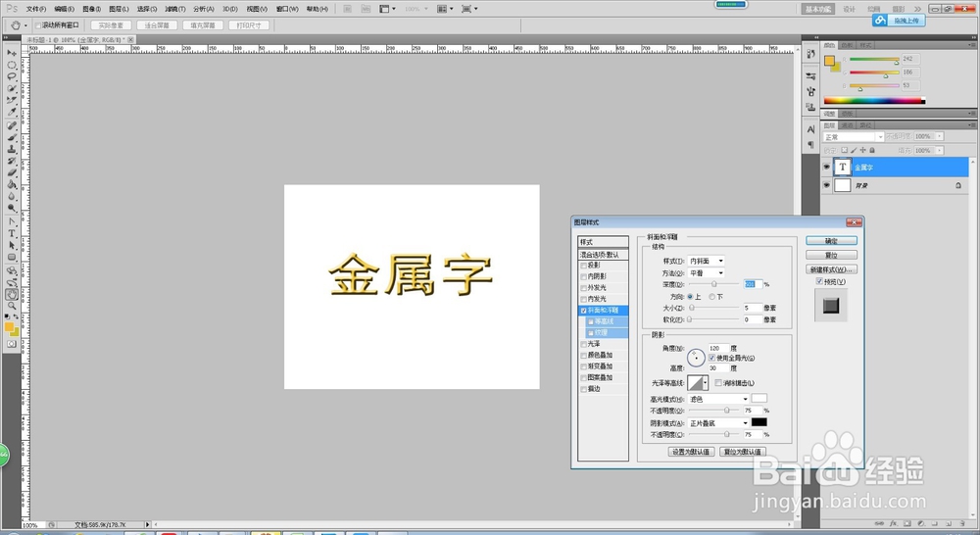Viewport: 980px width, 535px height.
Task: Select the Hand tool in toolbox
Action: (x=12, y=294)
